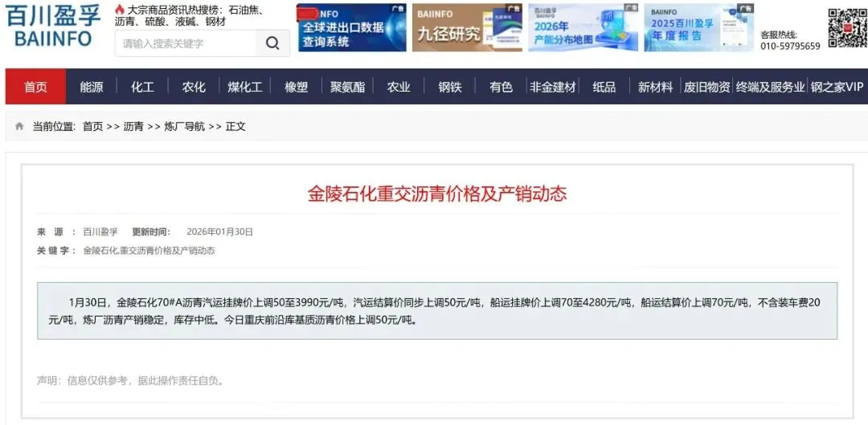
Task: Focus the search keyword input field
Action: point(186,43)
